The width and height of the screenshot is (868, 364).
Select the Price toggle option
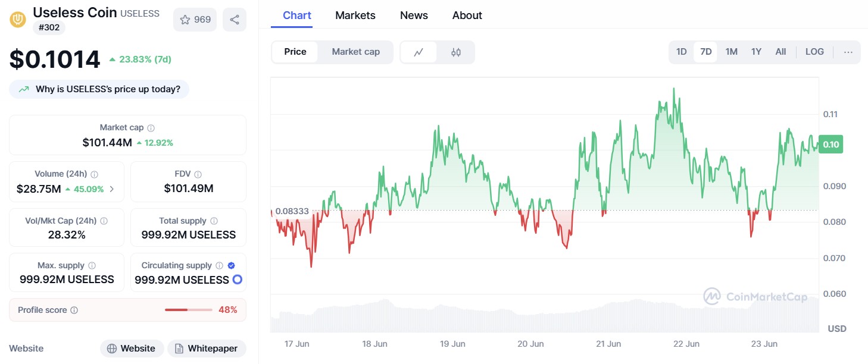point(295,52)
